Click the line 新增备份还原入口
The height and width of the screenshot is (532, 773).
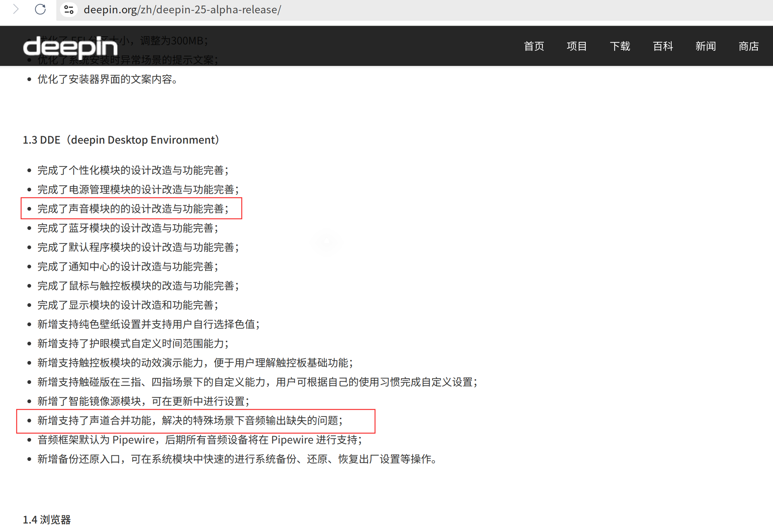pos(237,459)
